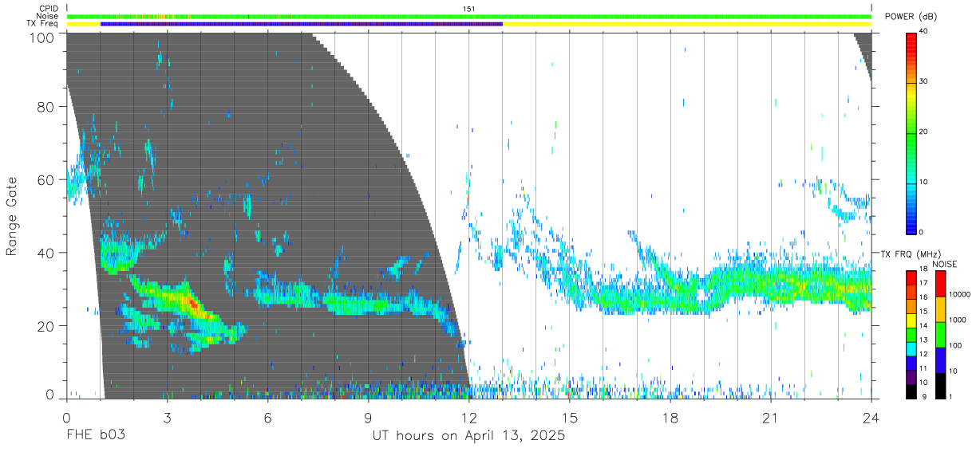
Task: Click the 60 range gate axis label
Action: point(46,179)
